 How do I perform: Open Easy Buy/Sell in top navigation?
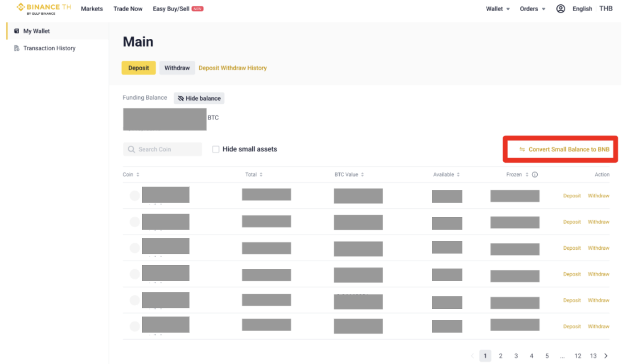tap(171, 9)
